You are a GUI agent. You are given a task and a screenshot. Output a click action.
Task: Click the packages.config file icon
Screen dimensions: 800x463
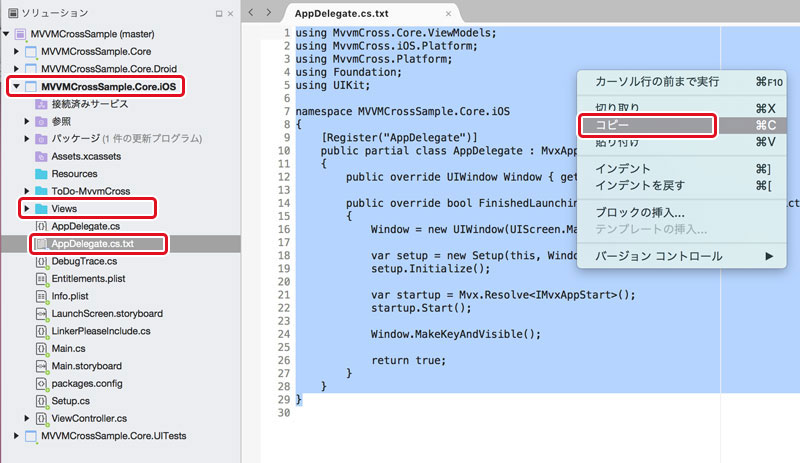pos(41,383)
